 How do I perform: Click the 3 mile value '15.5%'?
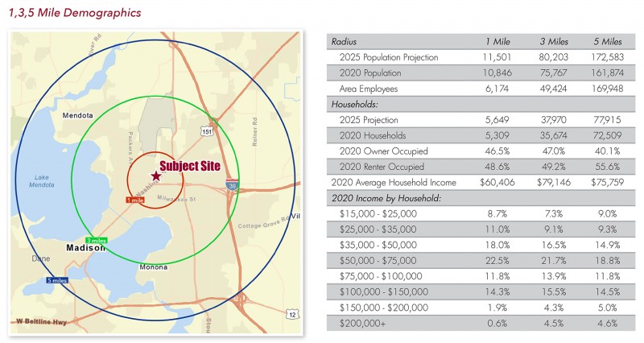tap(554, 292)
